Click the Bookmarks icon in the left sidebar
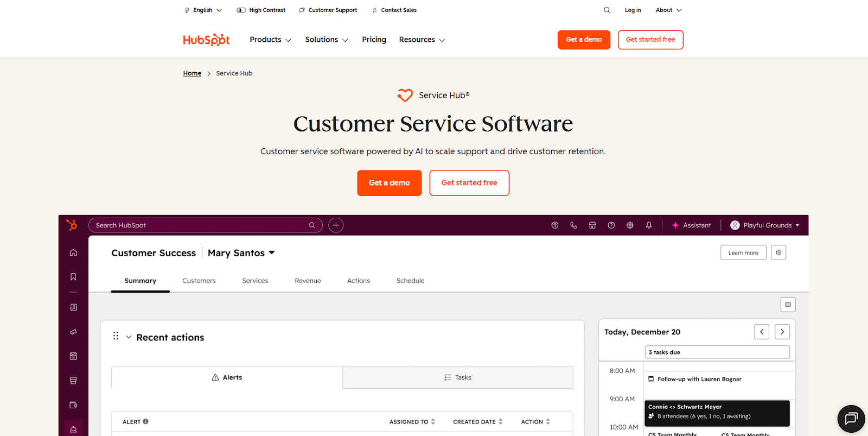 tap(73, 277)
